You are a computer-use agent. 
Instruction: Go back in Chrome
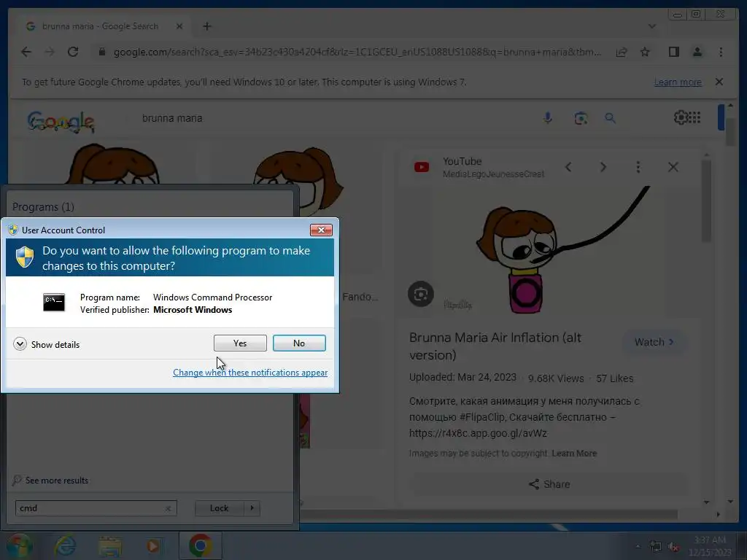tap(26, 52)
